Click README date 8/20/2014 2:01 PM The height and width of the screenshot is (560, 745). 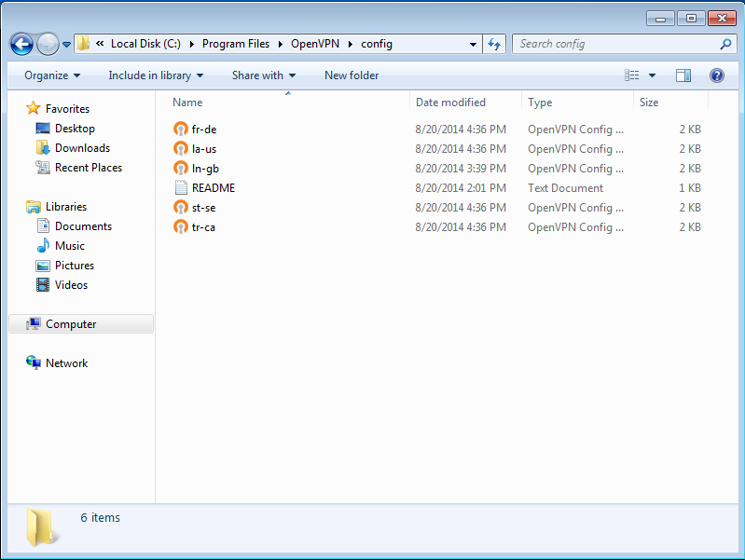coord(461,188)
